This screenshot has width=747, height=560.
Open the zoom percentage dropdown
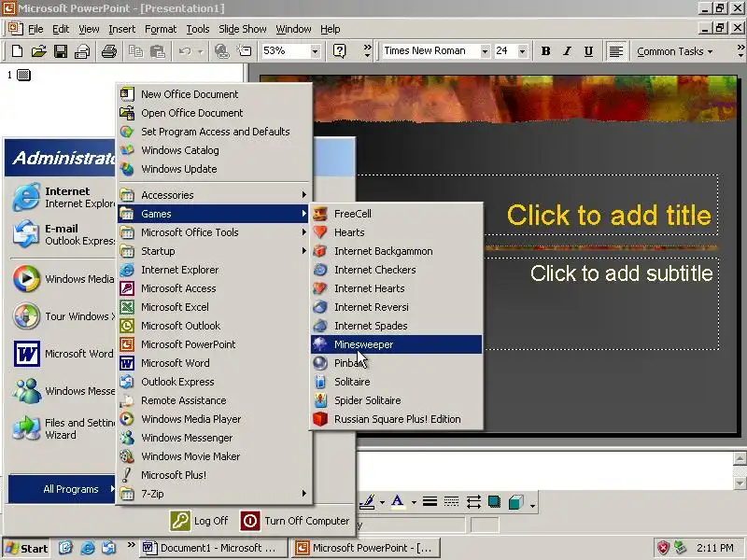coord(315,51)
